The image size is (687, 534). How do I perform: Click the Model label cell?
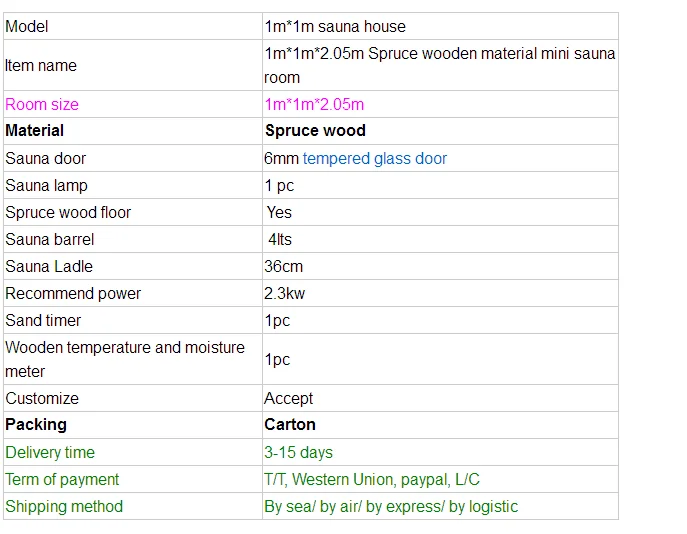(27, 26)
